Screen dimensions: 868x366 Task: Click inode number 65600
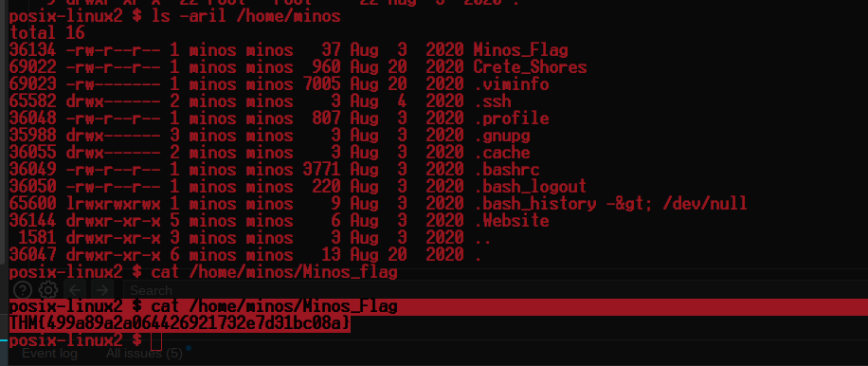pos(32,204)
